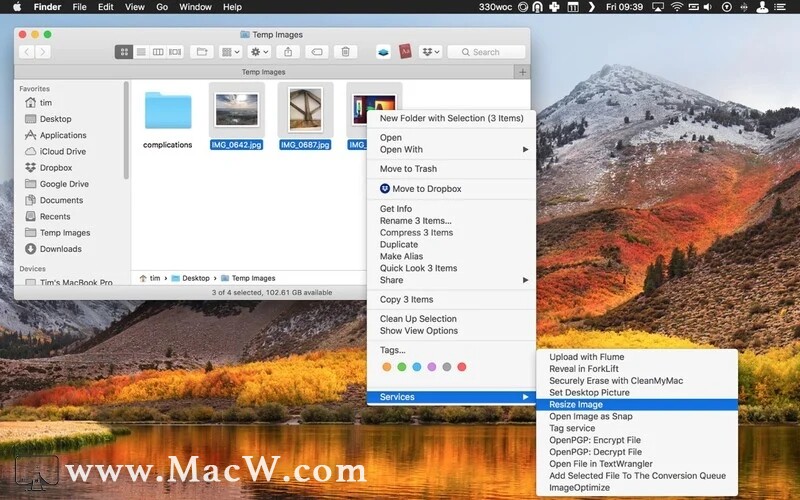Click in the Finder Search field
The image size is (800, 500).
point(486,52)
